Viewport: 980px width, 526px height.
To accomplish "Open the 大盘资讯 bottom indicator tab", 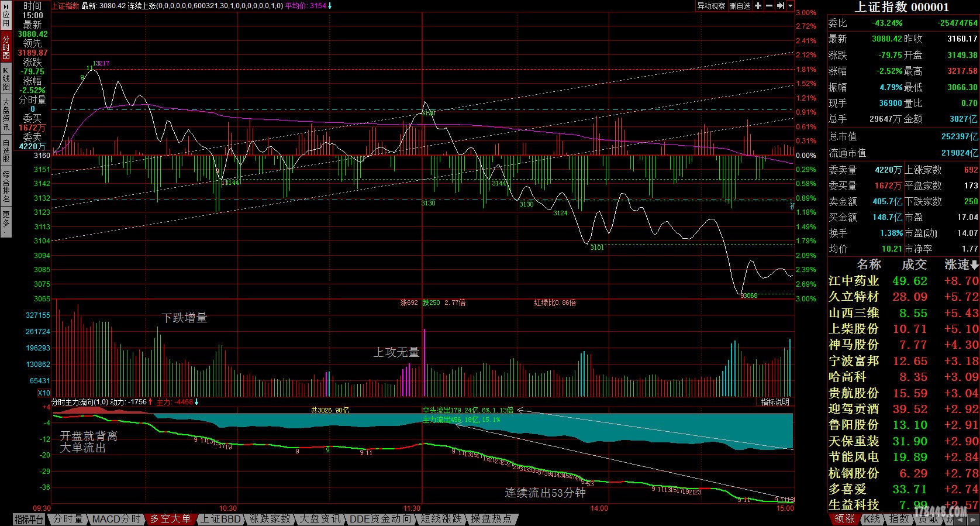I will 320,519.
